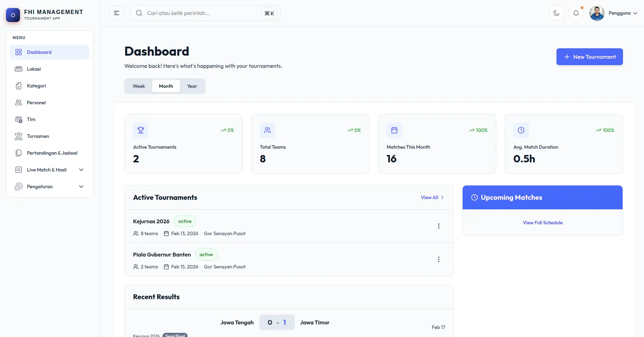Toggle dark mode with the moon icon
Screen dimensions: 644x337
(556, 13)
